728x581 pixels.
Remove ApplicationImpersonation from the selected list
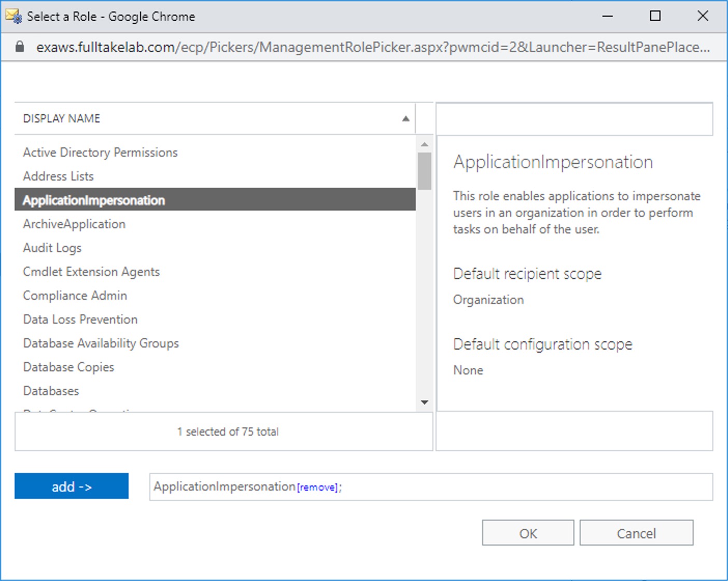click(x=317, y=487)
